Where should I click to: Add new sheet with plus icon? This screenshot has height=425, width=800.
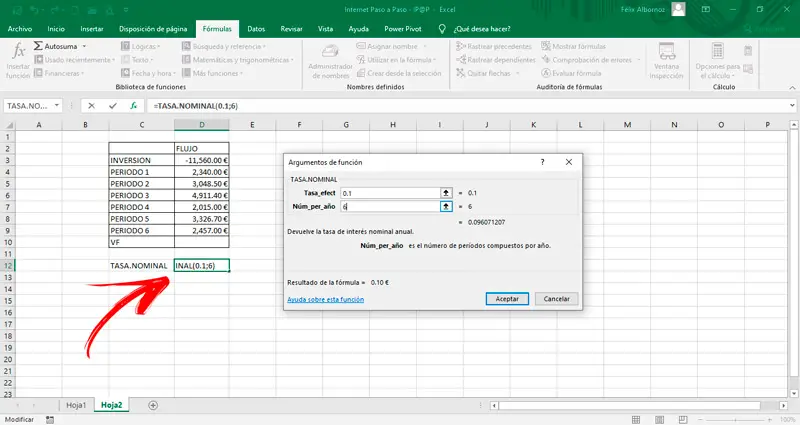[153, 405]
